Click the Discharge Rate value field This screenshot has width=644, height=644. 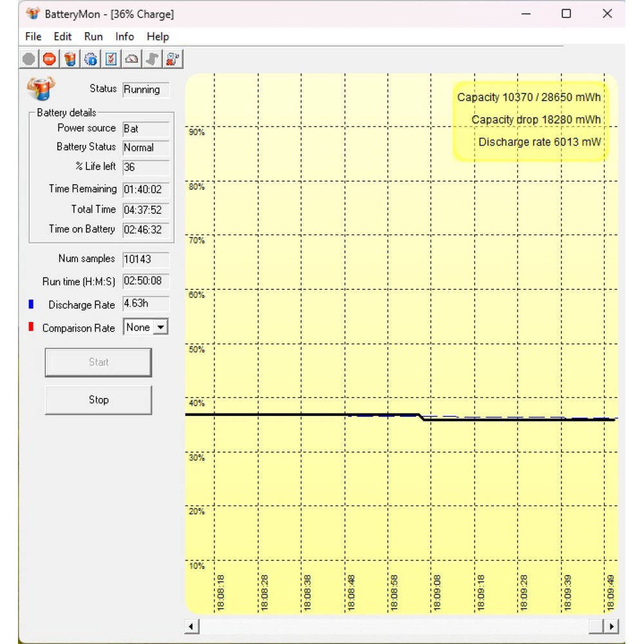[146, 304]
